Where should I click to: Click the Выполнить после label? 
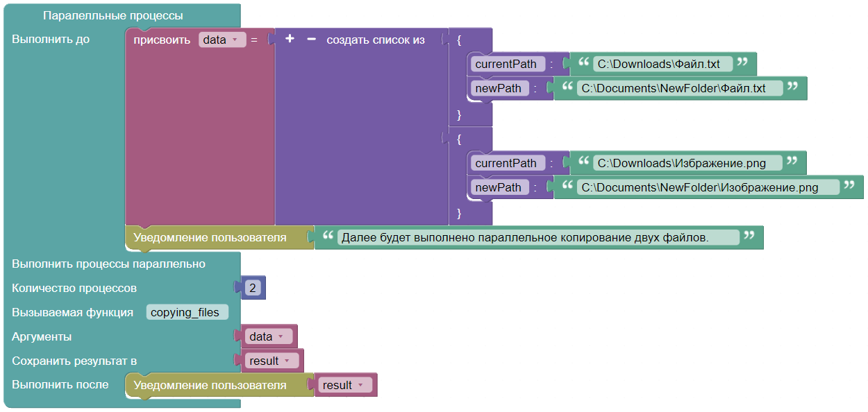[x=60, y=384]
